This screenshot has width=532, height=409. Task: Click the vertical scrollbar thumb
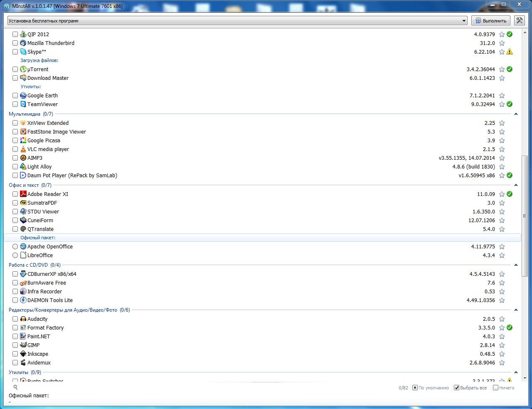(x=525, y=216)
